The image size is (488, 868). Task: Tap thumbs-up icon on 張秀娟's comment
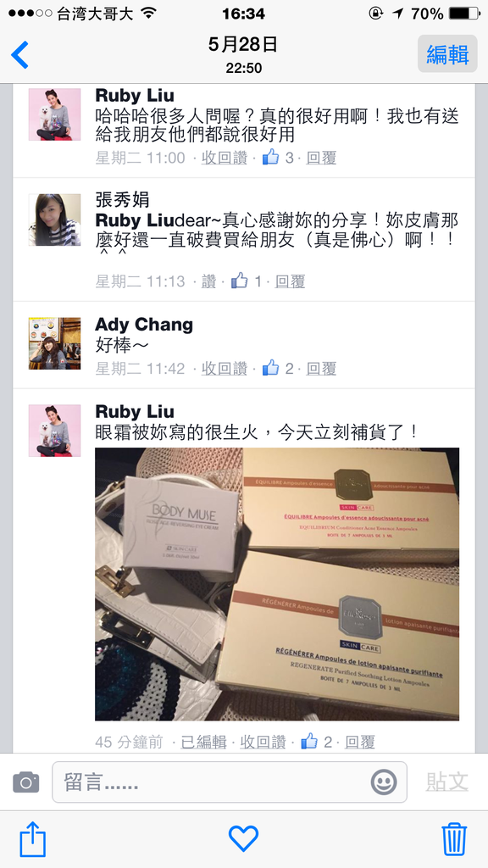click(x=240, y=281)
